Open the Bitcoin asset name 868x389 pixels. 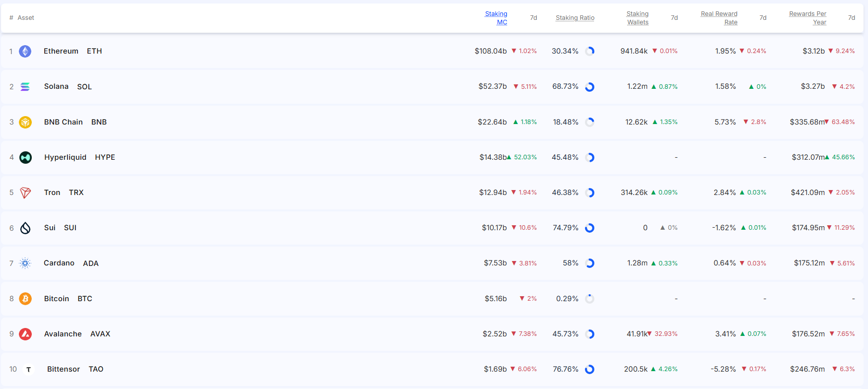coord(57,299)
